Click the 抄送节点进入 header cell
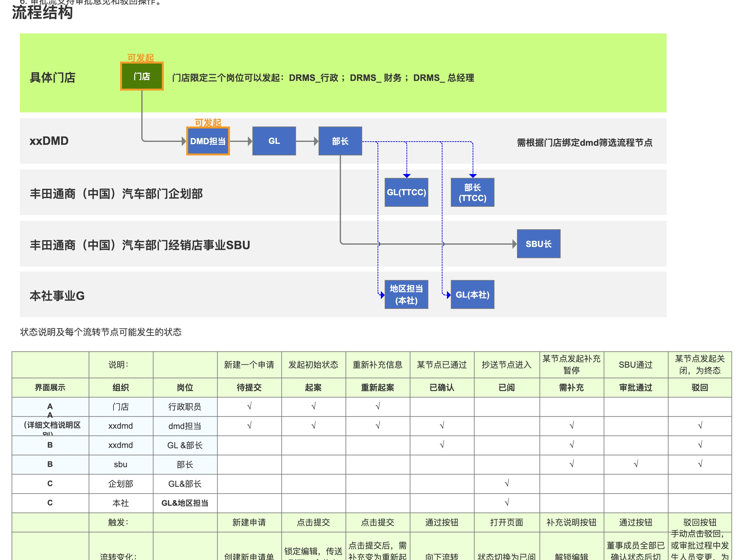Screen dimensions: 752x560 point(507,365)
